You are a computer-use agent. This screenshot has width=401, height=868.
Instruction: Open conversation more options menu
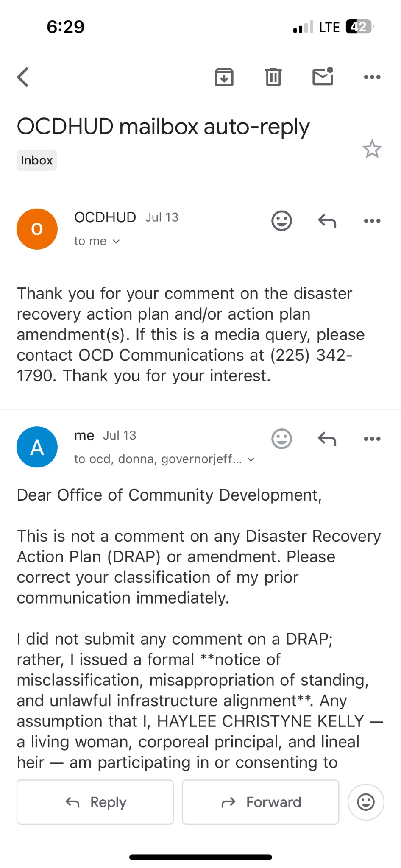tap(372, 77)
